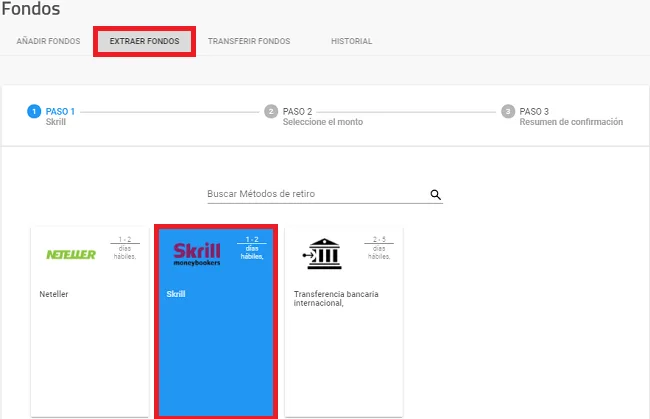
Task: Click the 2-5 días hábiles label
Action: pos(379,248)
